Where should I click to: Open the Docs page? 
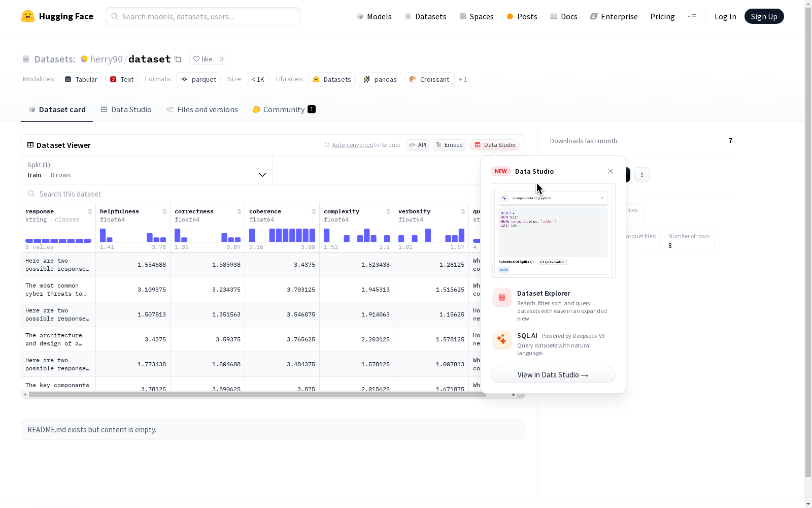click(x=564, y=16)
